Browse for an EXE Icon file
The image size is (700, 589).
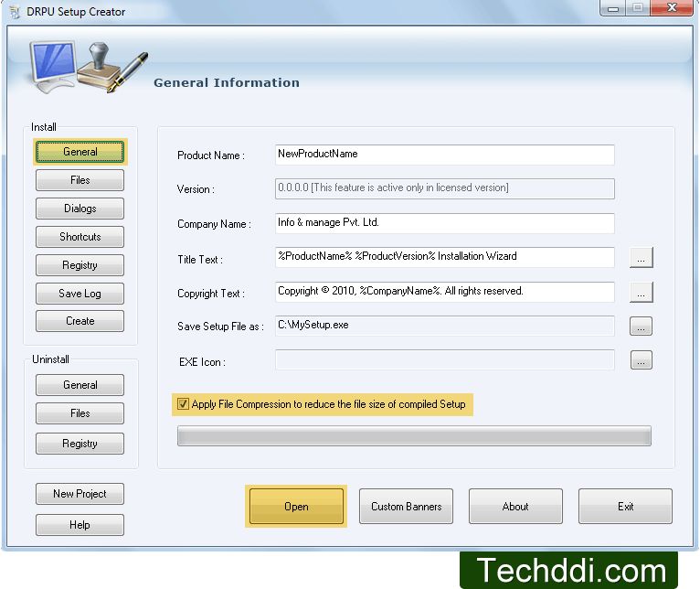tap(642, 360)
